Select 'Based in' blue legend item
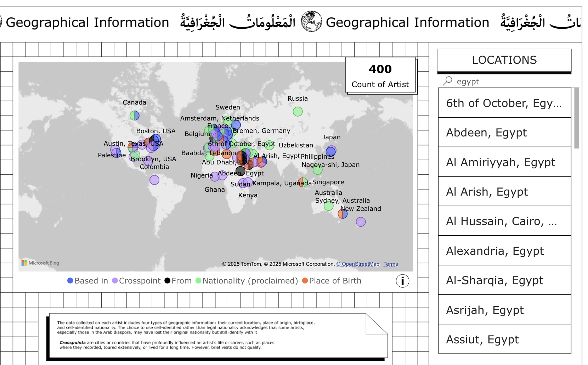Screen dimensions: 588x365 [88, 281]
